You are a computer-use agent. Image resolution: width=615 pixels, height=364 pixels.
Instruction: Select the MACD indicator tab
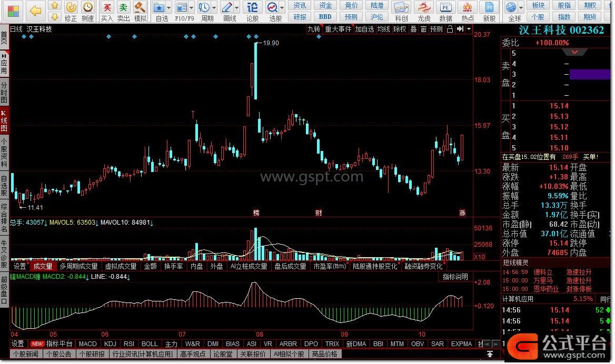coord(87,344)
